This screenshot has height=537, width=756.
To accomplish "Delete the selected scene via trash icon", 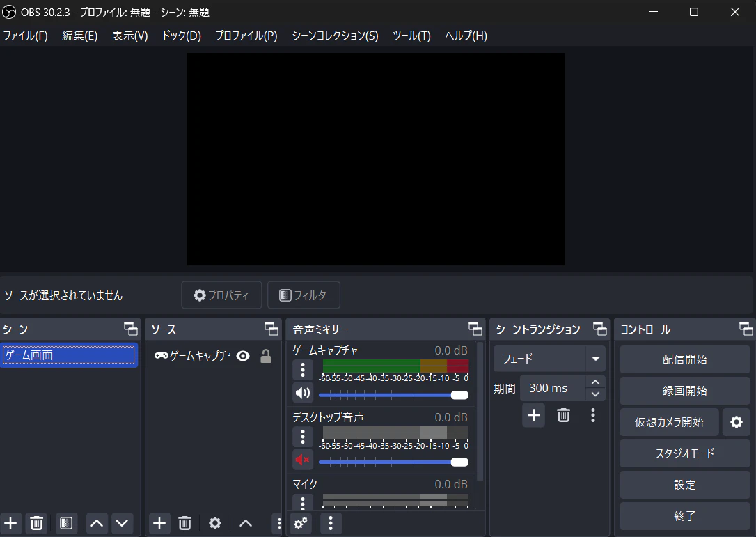I will 37,524.
